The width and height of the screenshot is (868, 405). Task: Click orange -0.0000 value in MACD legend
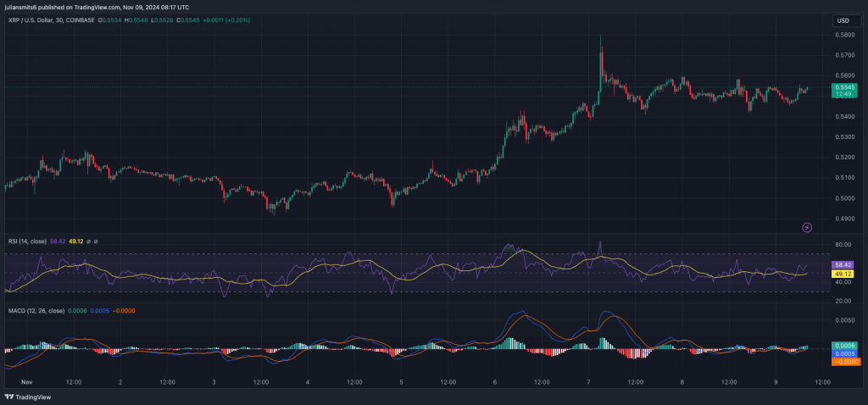click(x=124, y=311)
